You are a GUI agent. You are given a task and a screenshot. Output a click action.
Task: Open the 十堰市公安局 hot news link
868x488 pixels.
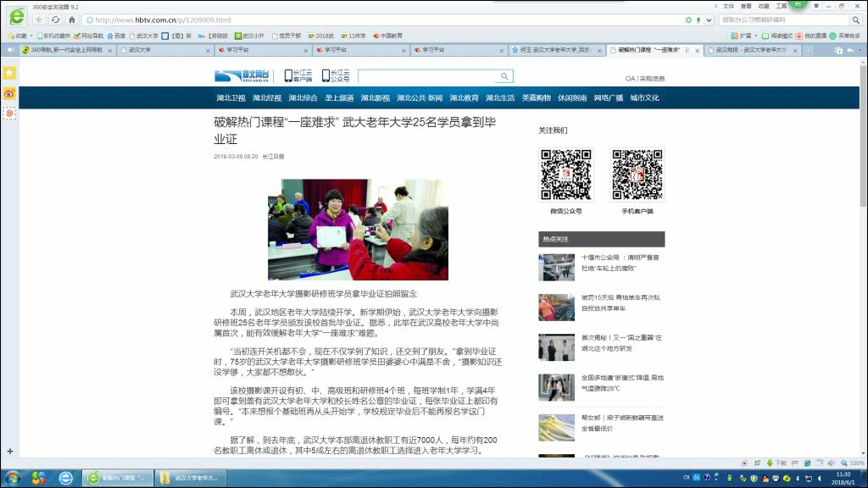tap(620, 263)
